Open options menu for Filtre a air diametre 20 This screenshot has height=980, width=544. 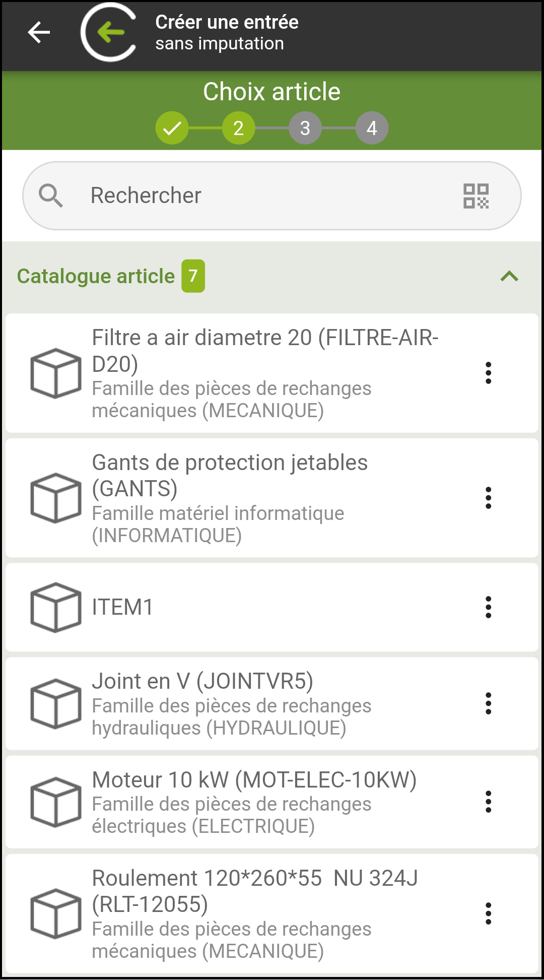pos(488,373)
